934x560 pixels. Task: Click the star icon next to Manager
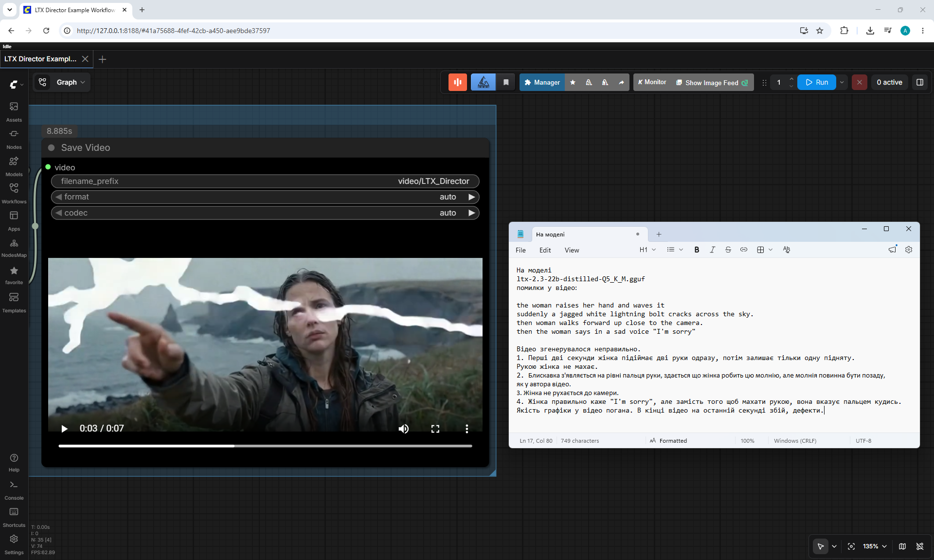(x=573, y=82)
